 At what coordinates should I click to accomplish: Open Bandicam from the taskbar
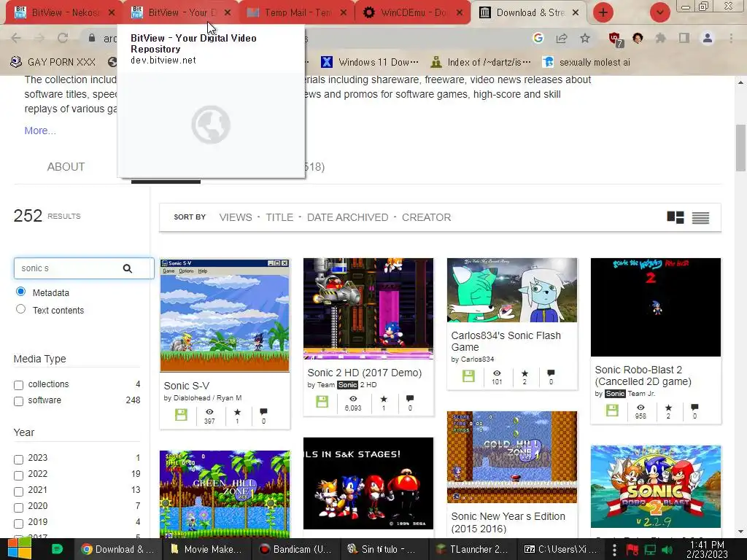click(x=295, y=549)
